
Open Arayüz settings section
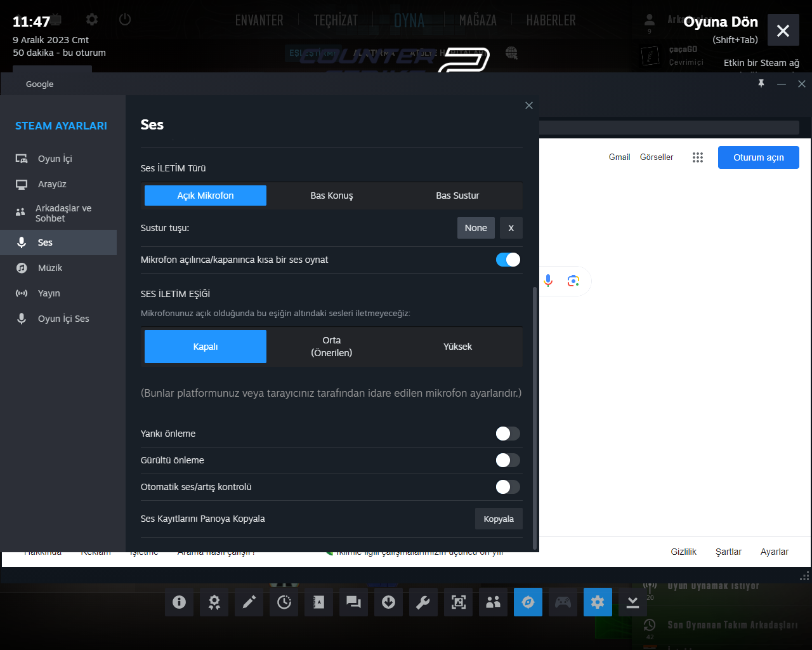[58, 184]
